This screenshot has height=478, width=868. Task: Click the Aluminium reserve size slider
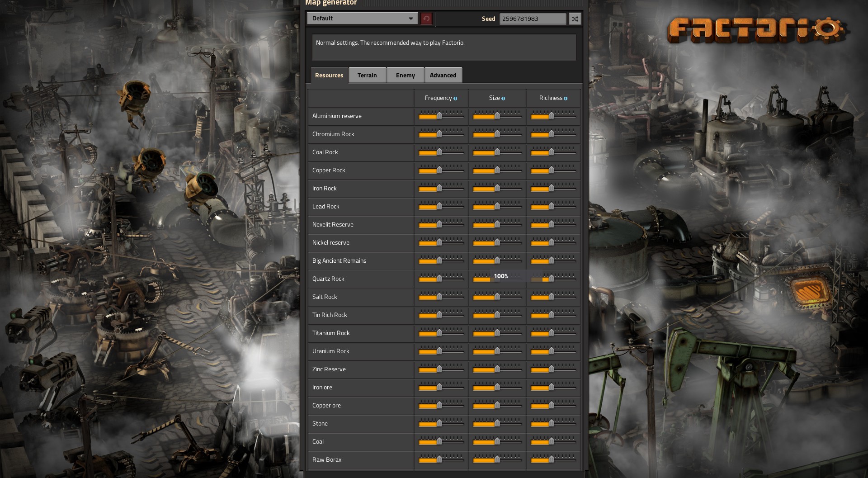[497, 116]
